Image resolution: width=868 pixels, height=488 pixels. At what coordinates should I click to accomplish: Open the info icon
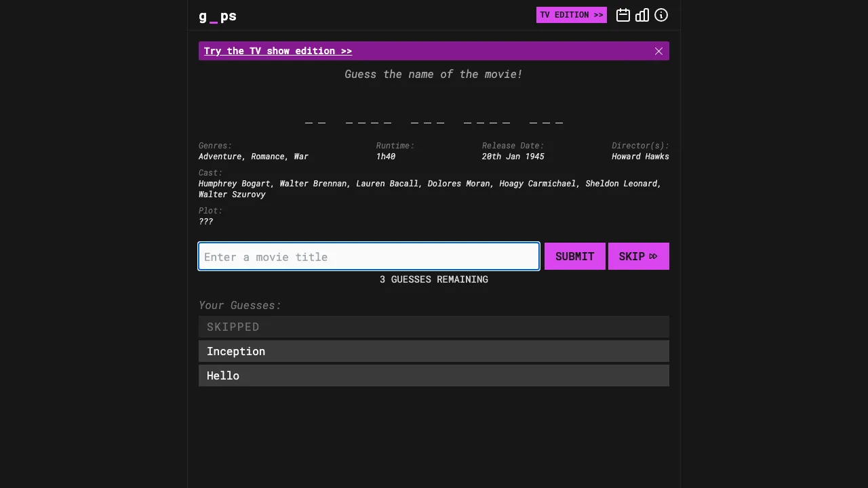click(661, 15)
